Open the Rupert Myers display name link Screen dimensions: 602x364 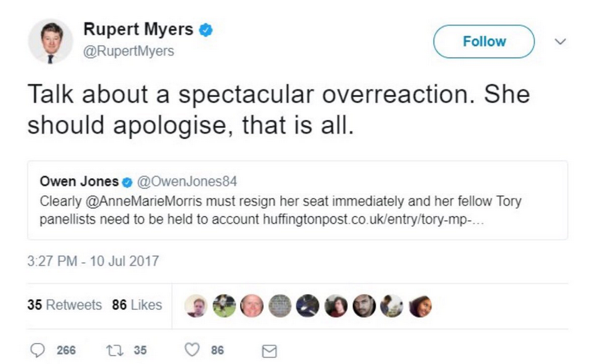(x=138, y=30)
